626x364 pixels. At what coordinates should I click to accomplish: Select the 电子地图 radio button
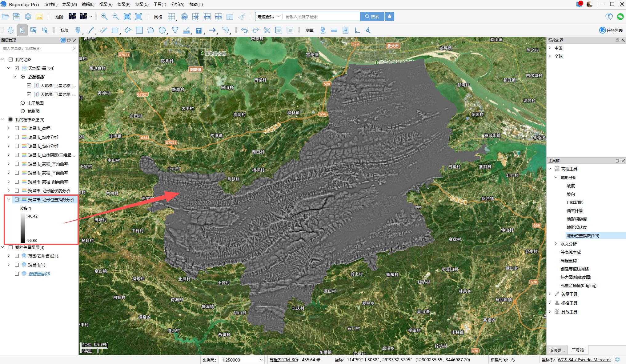pos(23,103)
